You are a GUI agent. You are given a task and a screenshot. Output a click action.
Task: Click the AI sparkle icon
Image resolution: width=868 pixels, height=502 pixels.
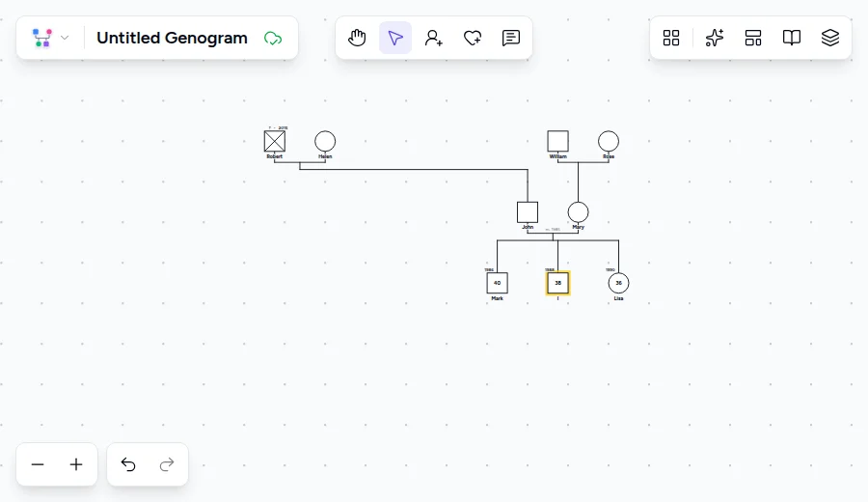point(714,38)
